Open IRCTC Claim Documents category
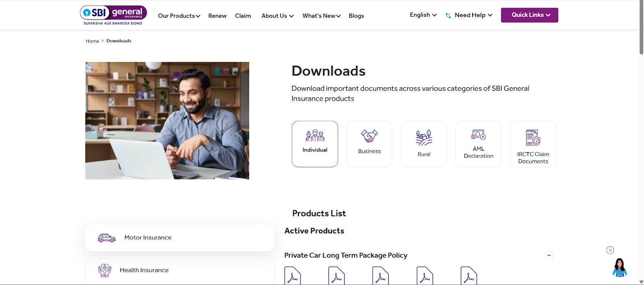 pyautogui.click(x=533, y=144)
